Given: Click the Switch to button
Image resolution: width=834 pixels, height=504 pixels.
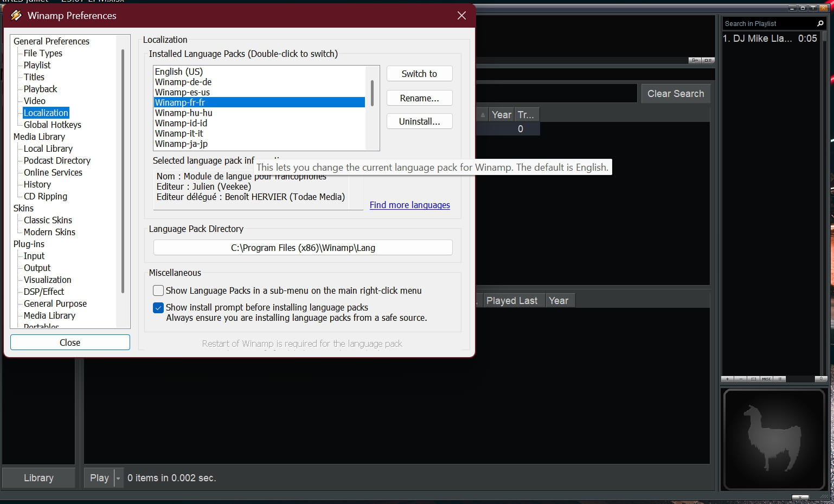Looking at the screenshot, I should [419, 74].
